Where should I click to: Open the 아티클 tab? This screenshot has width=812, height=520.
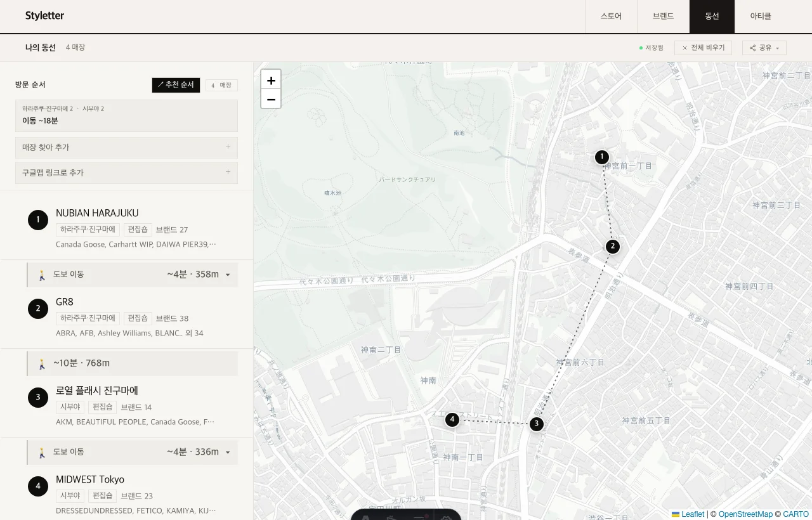tap(761, 16)
